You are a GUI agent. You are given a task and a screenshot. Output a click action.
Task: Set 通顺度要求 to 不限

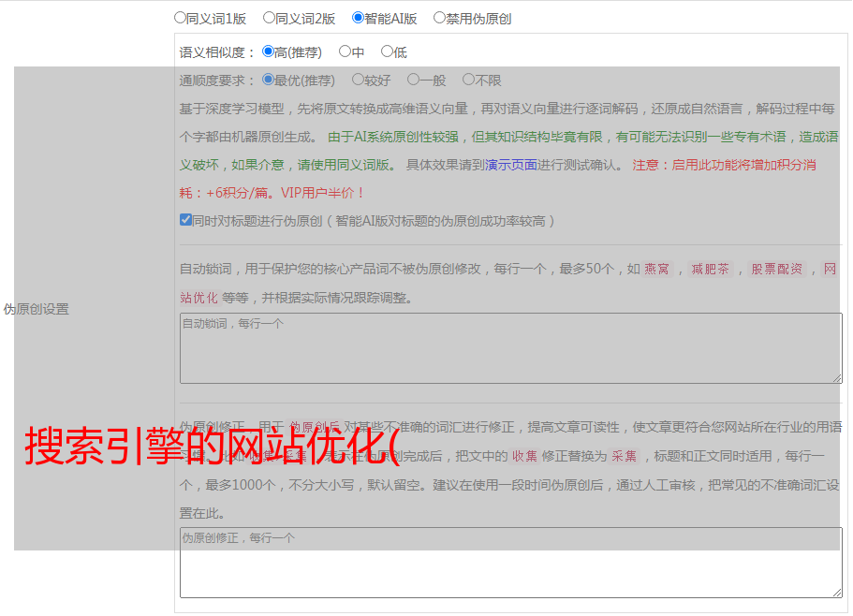pos(468,80)
